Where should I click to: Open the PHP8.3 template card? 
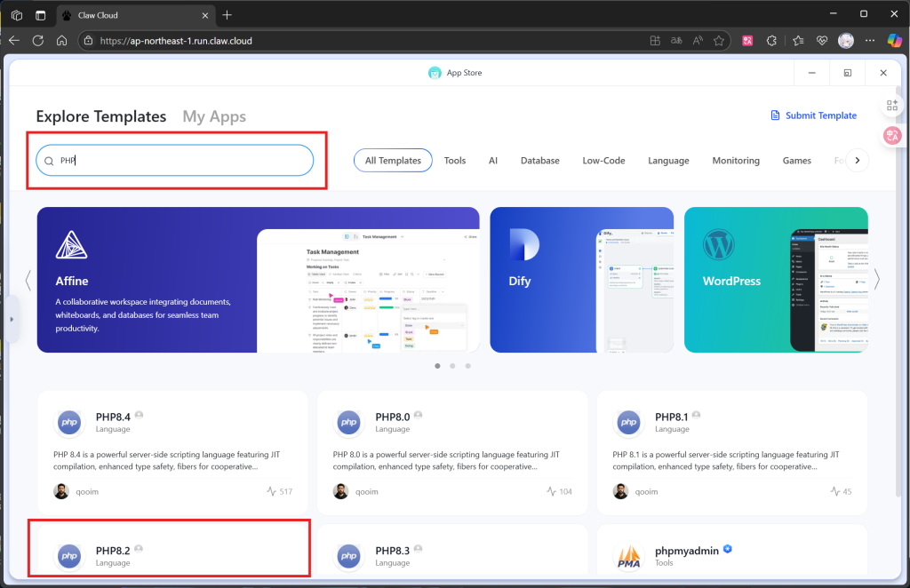(x=452, y=551)
